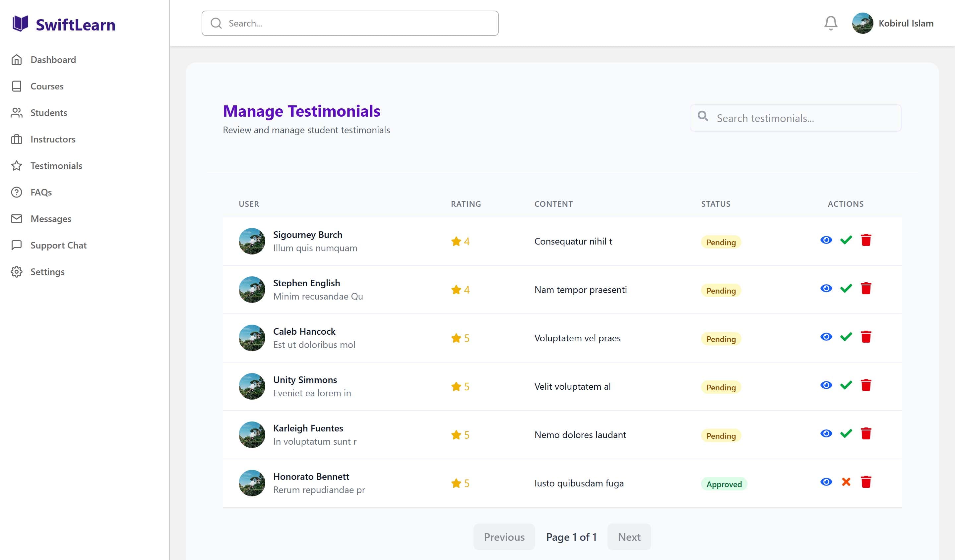Click the Next pagination button

[629, 537]
